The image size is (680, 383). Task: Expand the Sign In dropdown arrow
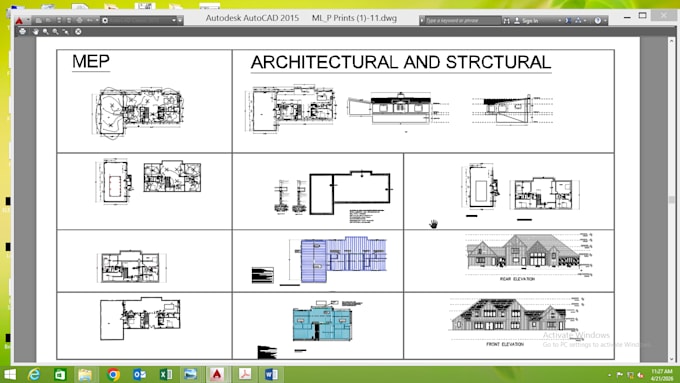pos(559,21)
